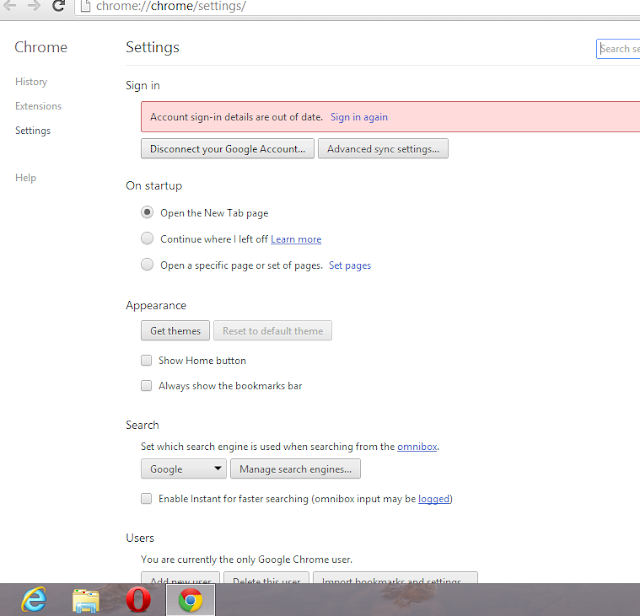This screenshot has width=640, height=616.
Task: Enable Show Home button checkbox
Action: (146, 360)
